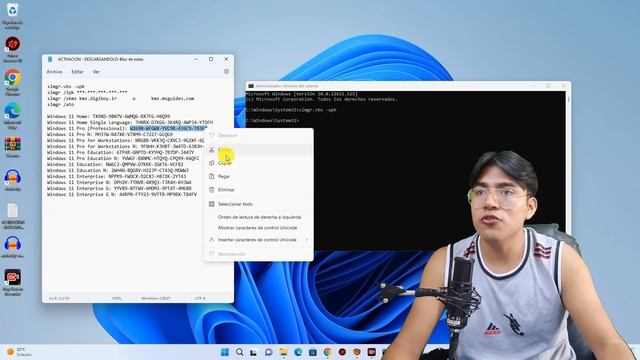Viewport: 640px width, 360px height.
Task: Click the 'Windows 11 Enterprise G N:' line
Action: tap(122, 195)
